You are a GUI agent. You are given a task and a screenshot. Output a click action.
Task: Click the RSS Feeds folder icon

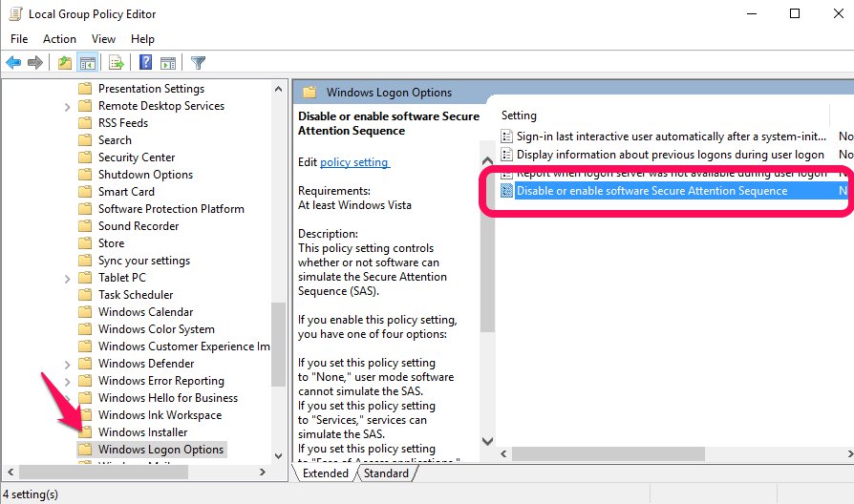click(85, 122)
